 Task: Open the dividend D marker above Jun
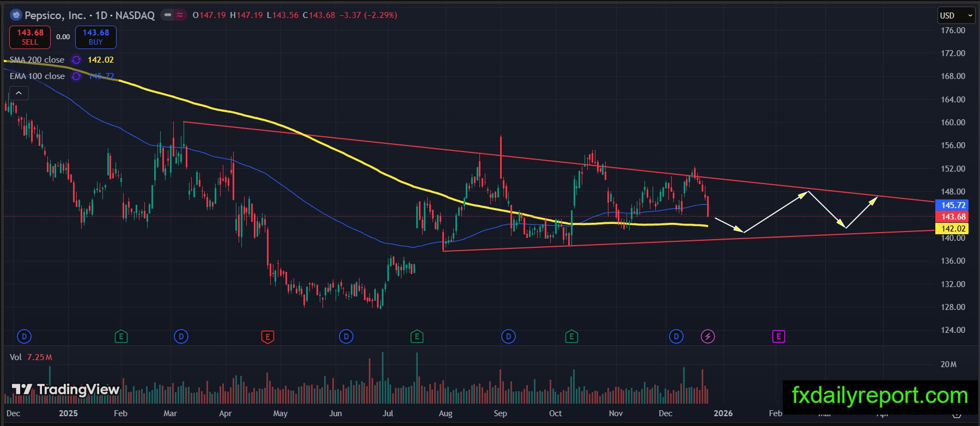click(346, 337)
